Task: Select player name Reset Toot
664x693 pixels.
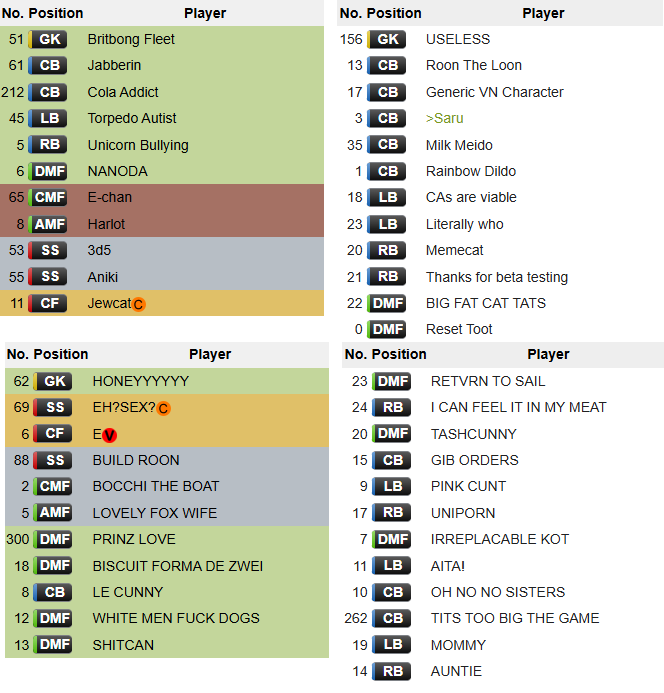Action: pyautogui.click(x=459, y=329)
